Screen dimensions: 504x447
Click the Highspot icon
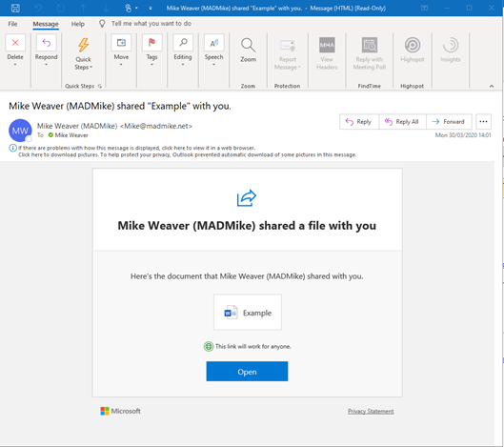pos(413,45)
